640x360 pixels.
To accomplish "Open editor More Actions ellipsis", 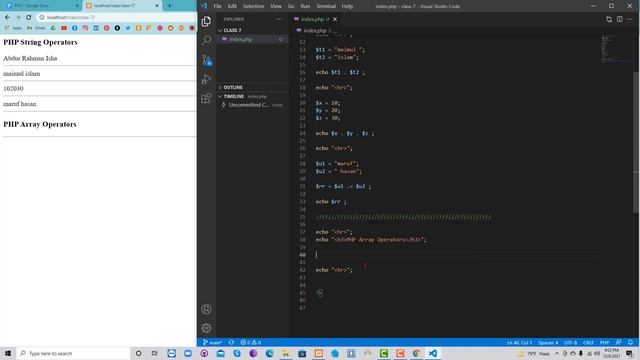I will tap(630, 19).
